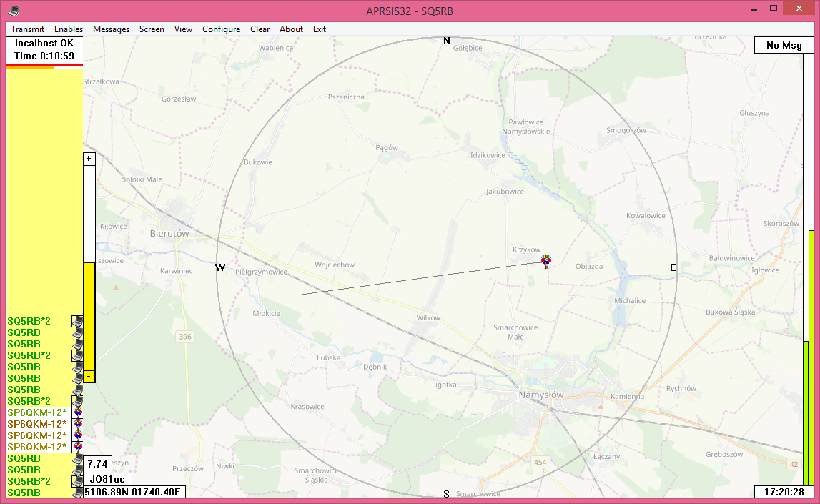Viewport: 820px width, 504px height.
Task: Click the Krzyków label on the map
Action: (527, 250)
